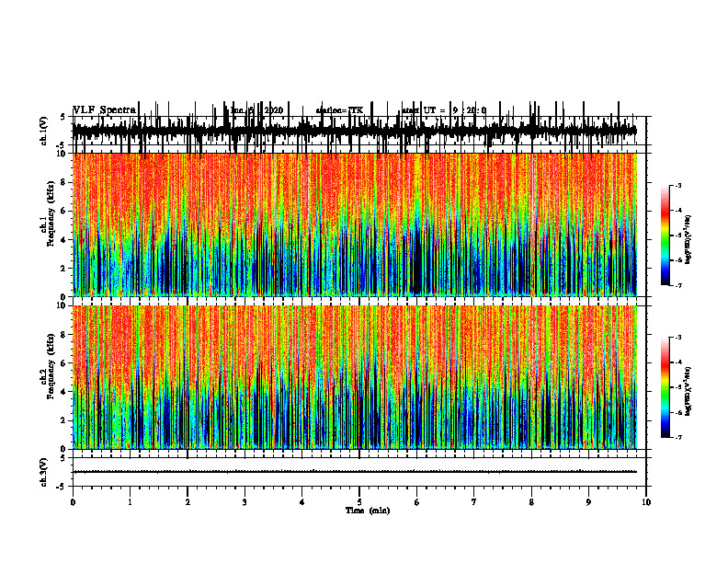Click the ch.1 waveform voltage panel
This screenshot has height=563, width=728.
click(x=358, y=131)
